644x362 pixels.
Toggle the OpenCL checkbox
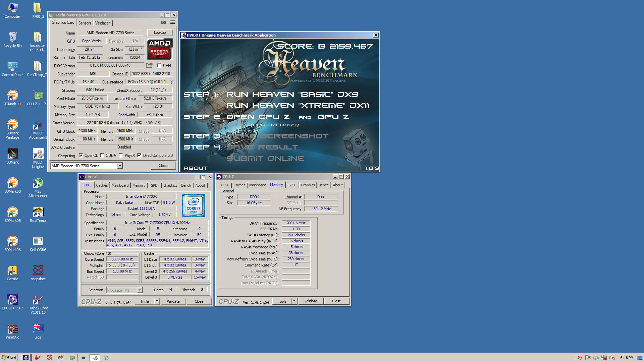click(x=80, y=156)
